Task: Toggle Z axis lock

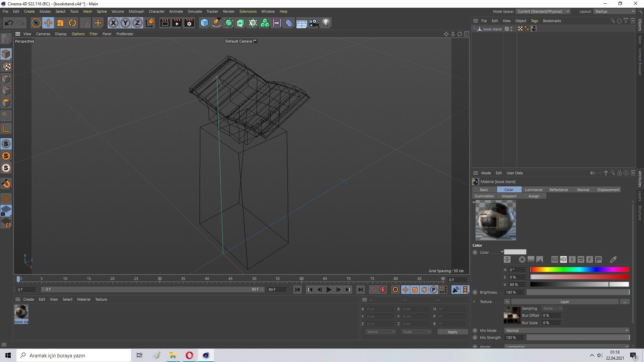Action: pyautogui.click(x=138, y=23)
